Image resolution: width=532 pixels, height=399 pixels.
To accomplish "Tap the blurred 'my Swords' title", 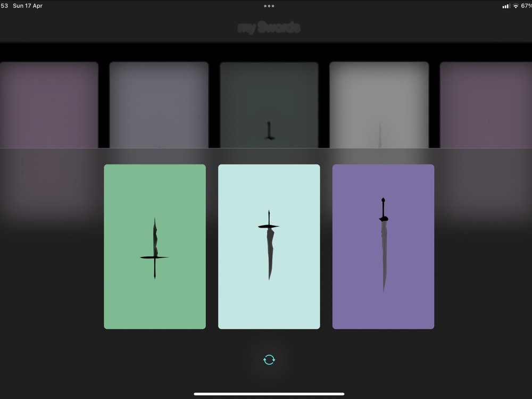I will (269, 28).
